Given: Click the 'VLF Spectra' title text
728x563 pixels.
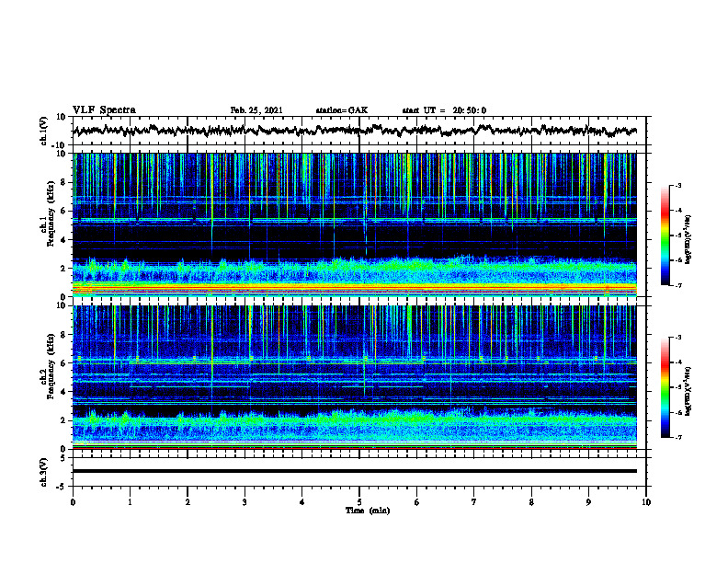Looking at the screenshot, I should pos(104,110).
